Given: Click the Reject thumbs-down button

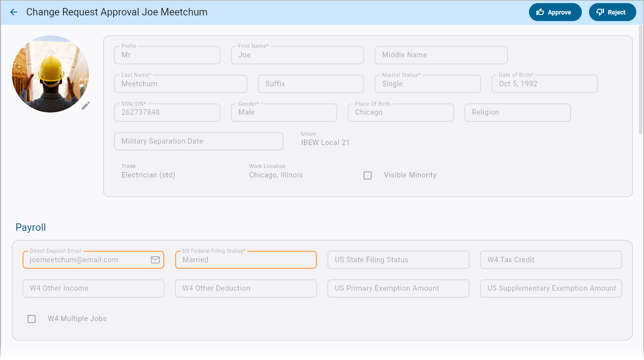Looking at the screenshot, I should 612,12.
